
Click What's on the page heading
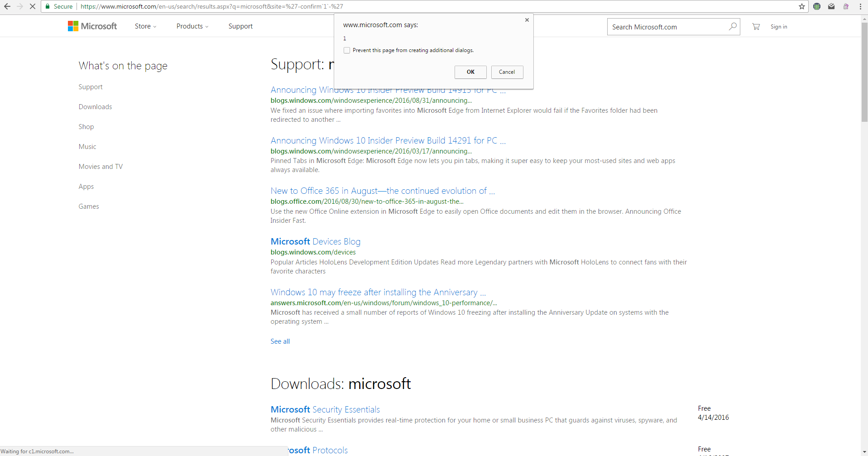click(x=123, y=66)
